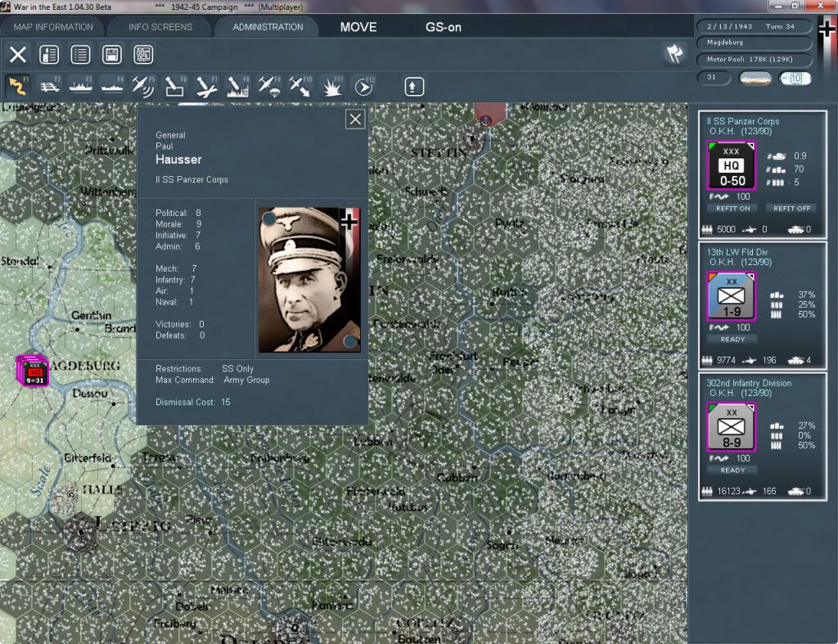This screenshot has width=838, height=644.
Task: Click the MOVE mode label
Action: [x=358, y=27]
